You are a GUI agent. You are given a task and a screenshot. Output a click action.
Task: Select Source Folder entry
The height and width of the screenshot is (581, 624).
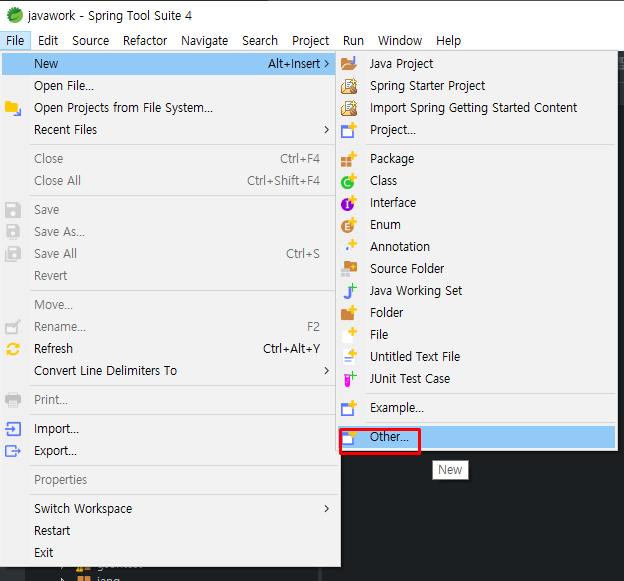[x=477, y=269]
